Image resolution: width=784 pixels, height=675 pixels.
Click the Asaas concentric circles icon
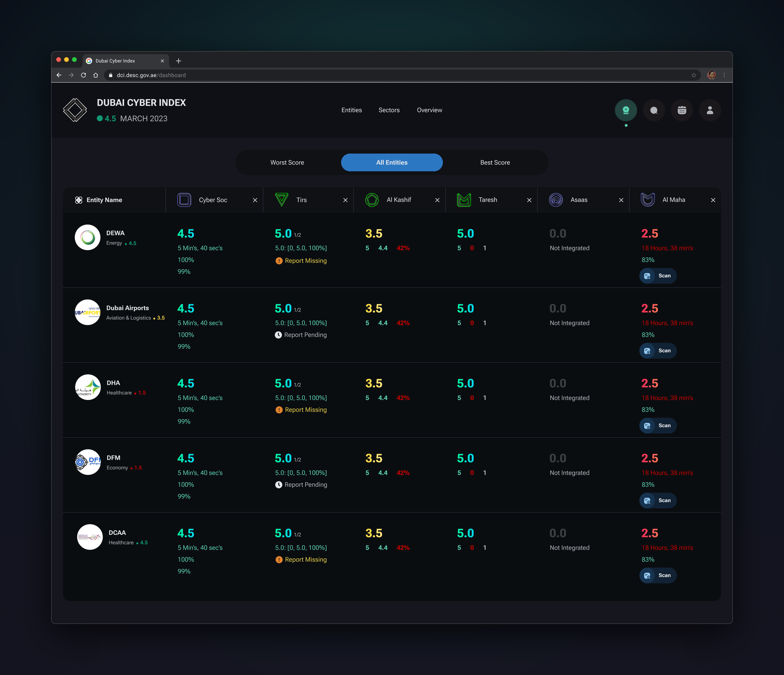[x=556, y=200]
